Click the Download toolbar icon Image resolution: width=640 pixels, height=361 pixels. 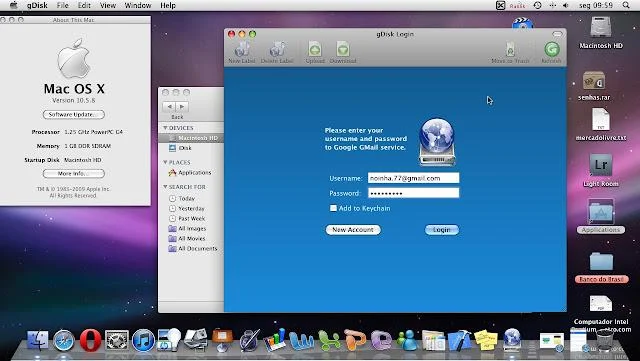343,49
